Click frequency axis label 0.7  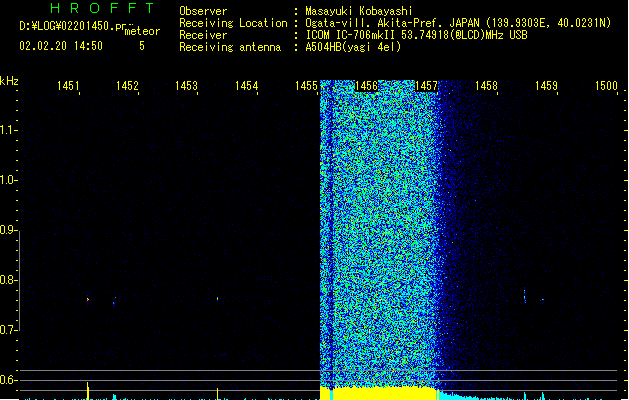coord(7,330)
